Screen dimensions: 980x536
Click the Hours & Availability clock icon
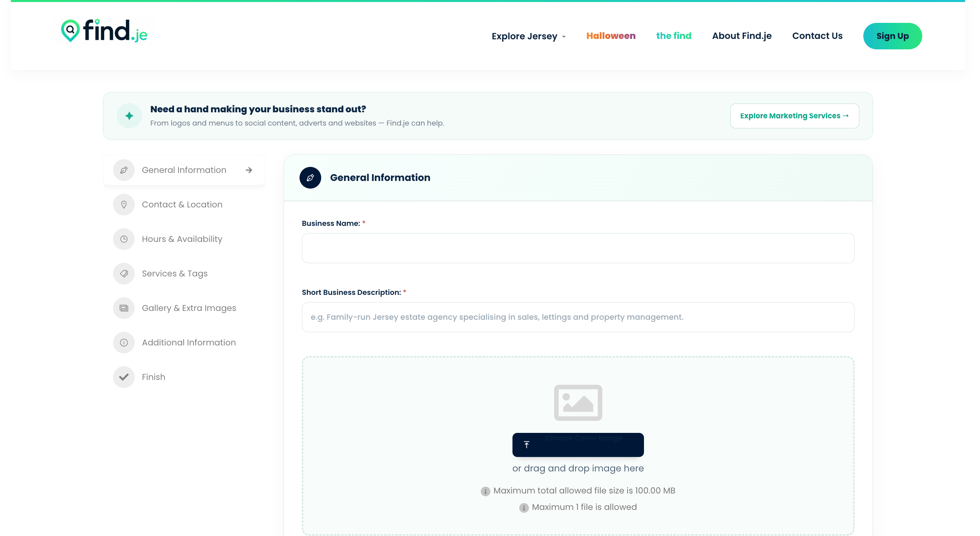pos(124,239)
